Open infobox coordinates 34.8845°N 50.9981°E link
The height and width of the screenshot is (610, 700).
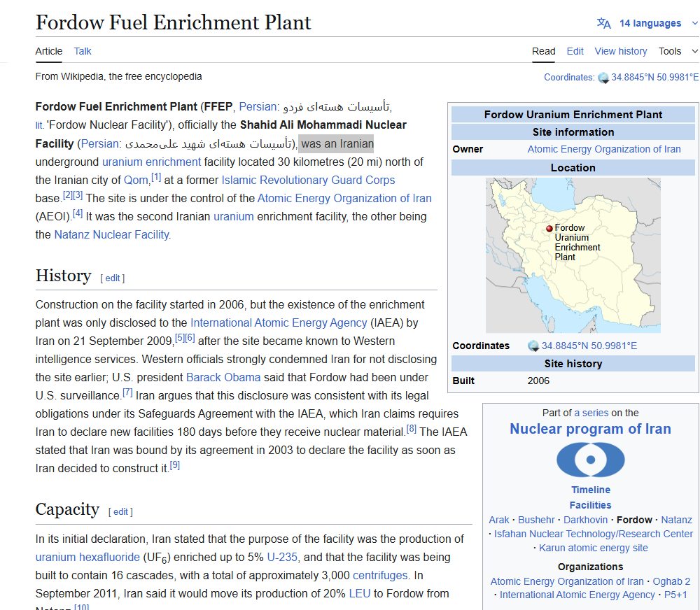pyautogui.click(x=589, y=346)
